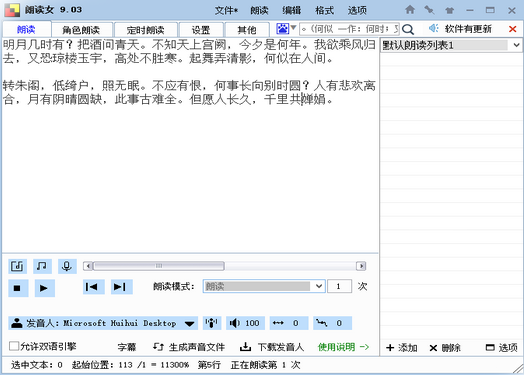Enable the 允许双语引擎 checkbox
Viewport: 524px width, 378px height.
[14, 346]
